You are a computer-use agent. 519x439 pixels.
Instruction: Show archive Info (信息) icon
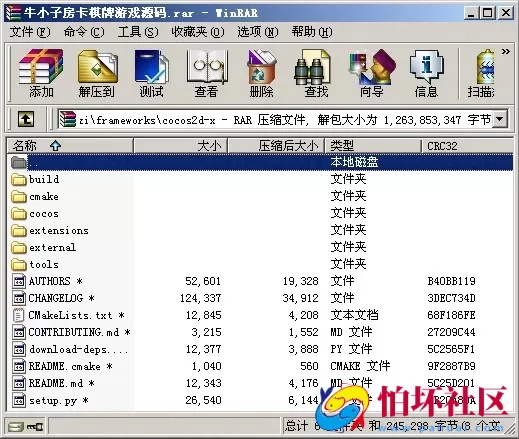pyautogui.click(x=426, y=73)
